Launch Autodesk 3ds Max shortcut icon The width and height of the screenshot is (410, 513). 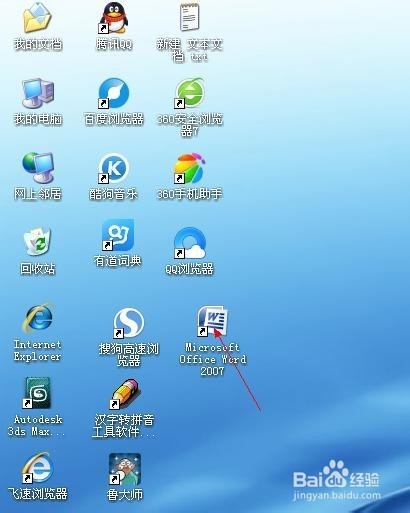click(x=37, y=393)
